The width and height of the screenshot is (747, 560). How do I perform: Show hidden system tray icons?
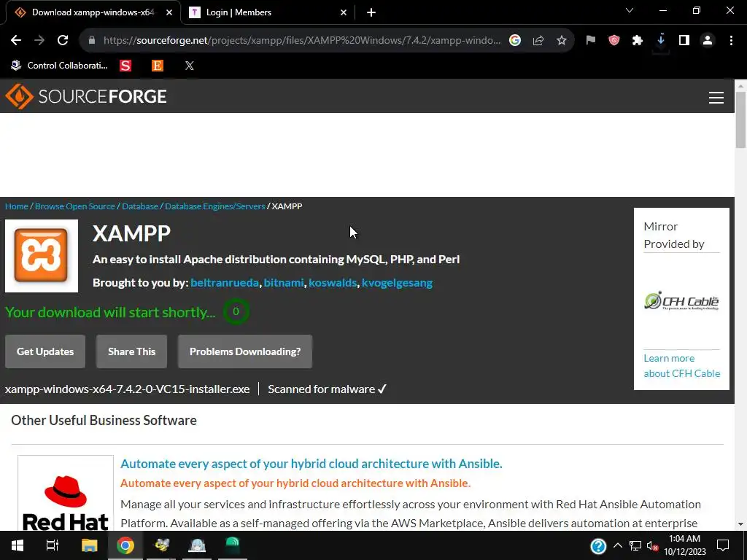[x=617, y=545]
